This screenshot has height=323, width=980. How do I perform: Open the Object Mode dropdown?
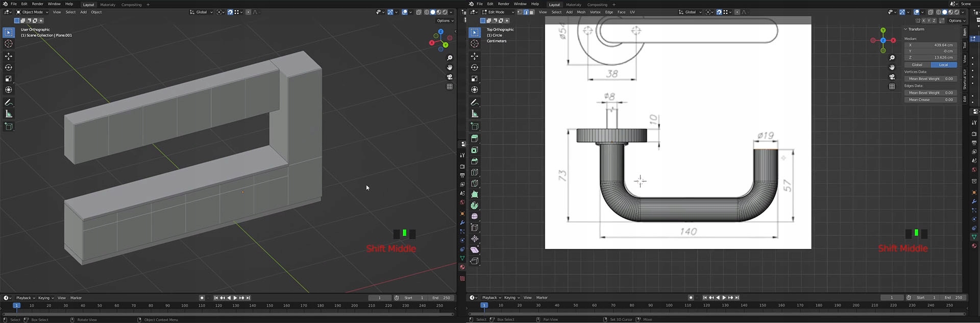(x=32, y=12)
